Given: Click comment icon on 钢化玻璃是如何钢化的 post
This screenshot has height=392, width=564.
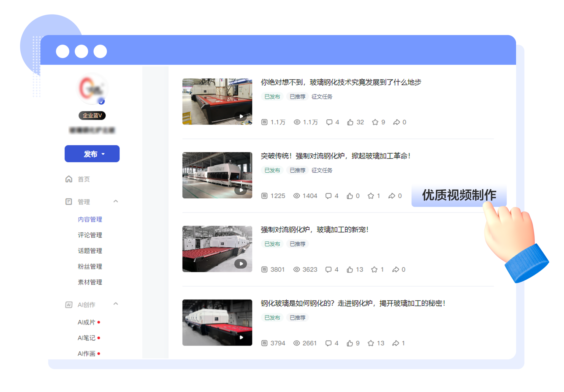Looking at the screenshot, I should (x=328, y=343).
